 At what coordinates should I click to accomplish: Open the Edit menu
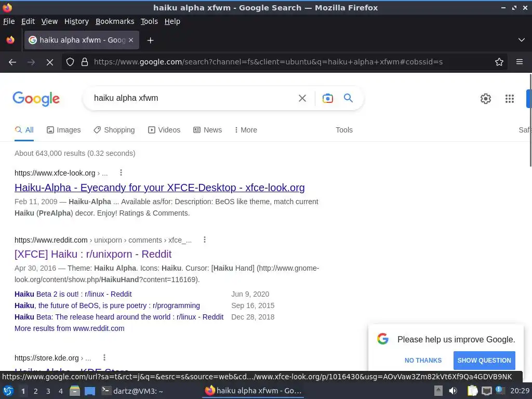28,21
